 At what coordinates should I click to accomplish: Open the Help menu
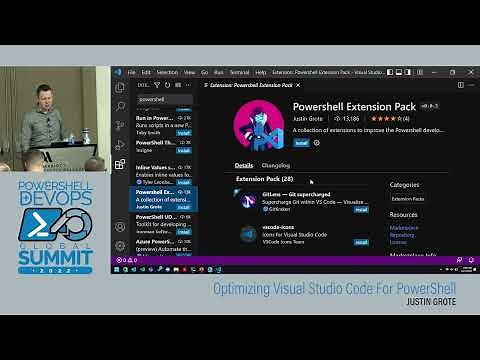coord(261,72)
